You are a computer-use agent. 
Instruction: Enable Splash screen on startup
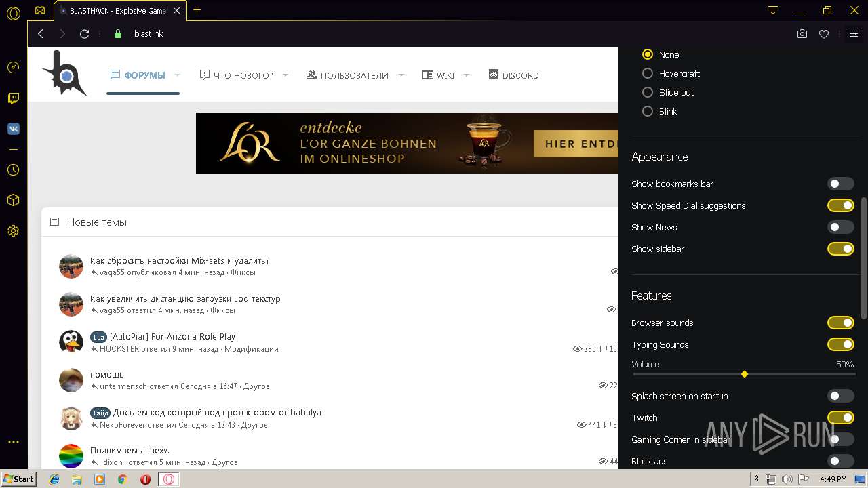point(840,396)
